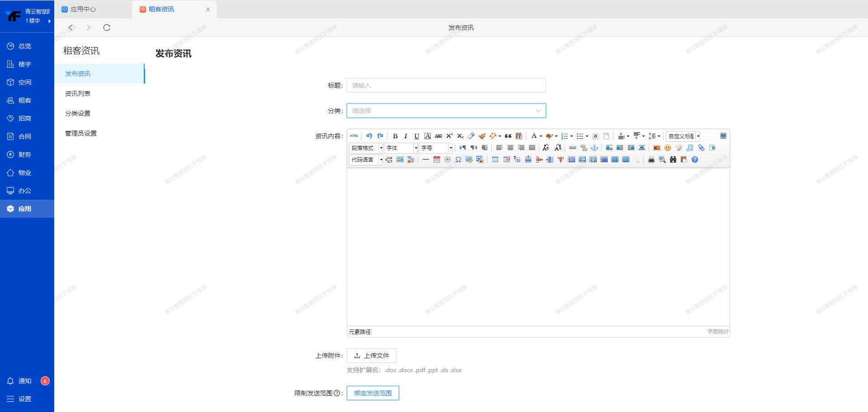Toggle bold formatting in the editor
The image size is (868, 412).
[x=395, y=136]
